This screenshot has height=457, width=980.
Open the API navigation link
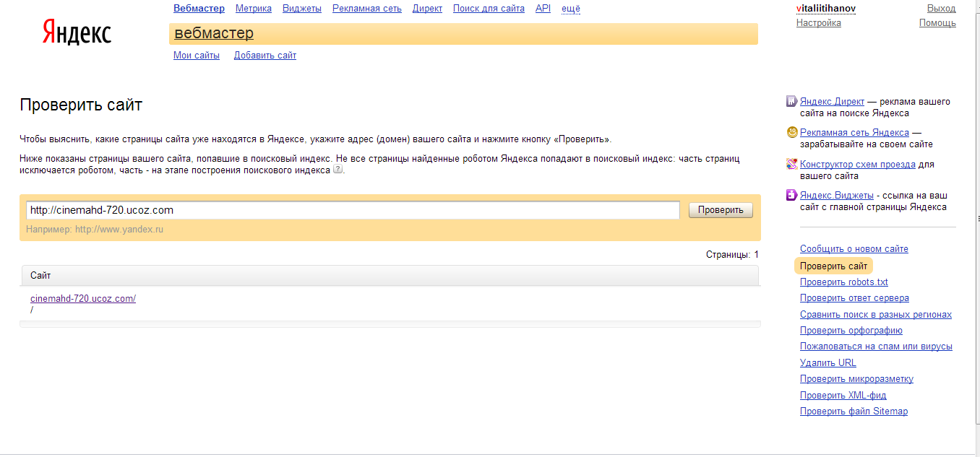tap(543, 9)
